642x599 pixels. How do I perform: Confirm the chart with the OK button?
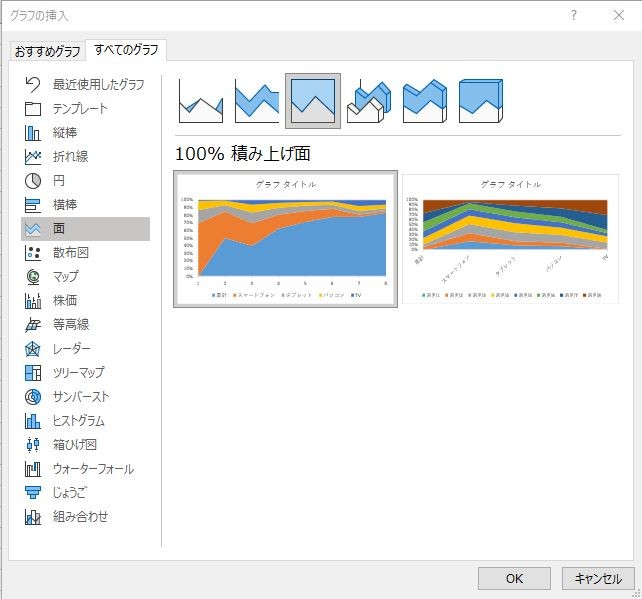coord(514,579)
